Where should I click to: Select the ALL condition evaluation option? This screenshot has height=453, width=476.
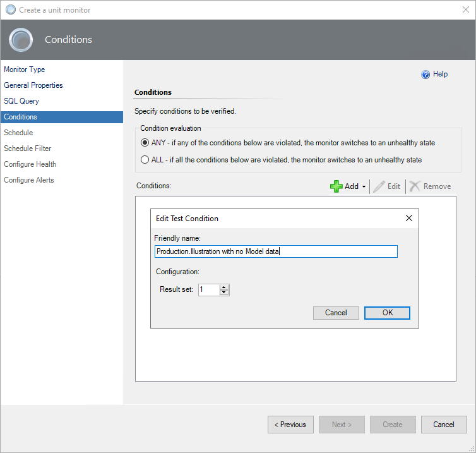(x=145, y=159)
